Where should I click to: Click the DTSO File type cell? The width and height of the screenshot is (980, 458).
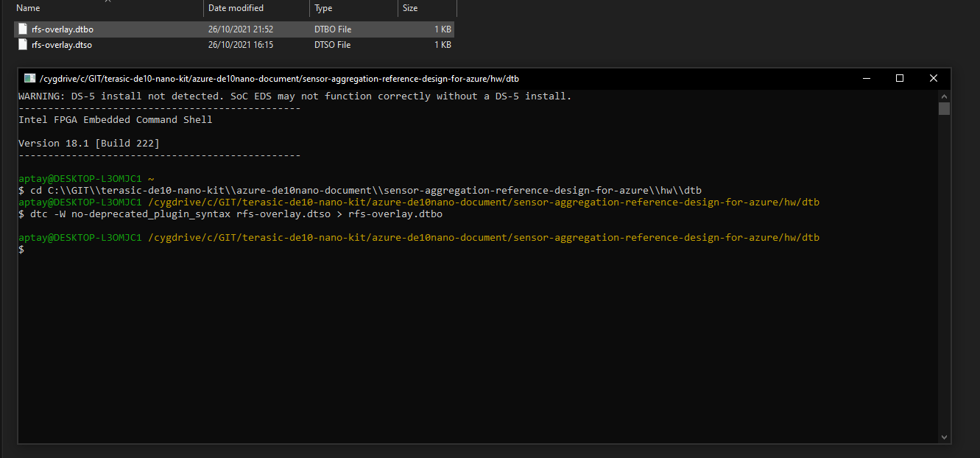tap(333, 45)
